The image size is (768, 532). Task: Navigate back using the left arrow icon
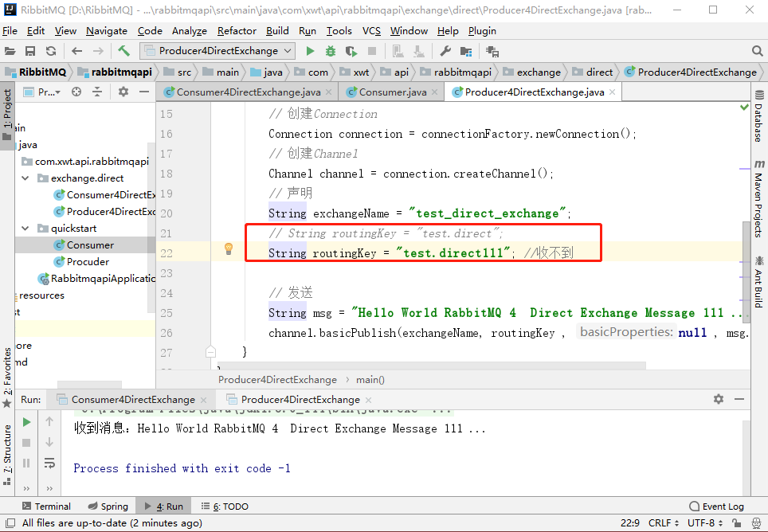77,51
